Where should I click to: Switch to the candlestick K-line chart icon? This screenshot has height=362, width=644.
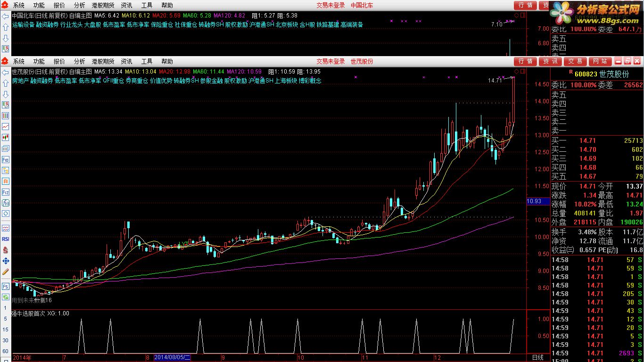click(5, 138)
